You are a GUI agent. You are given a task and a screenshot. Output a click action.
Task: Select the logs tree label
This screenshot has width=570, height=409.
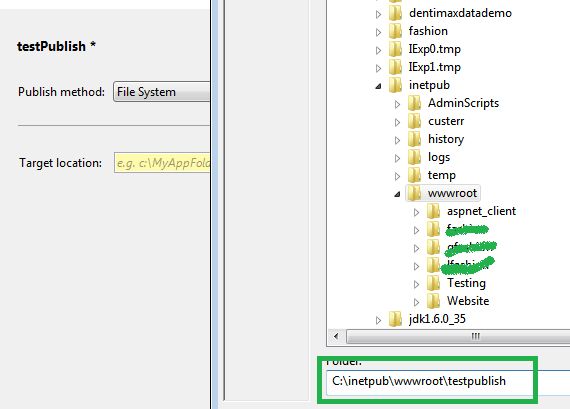[x=439, y=157]
